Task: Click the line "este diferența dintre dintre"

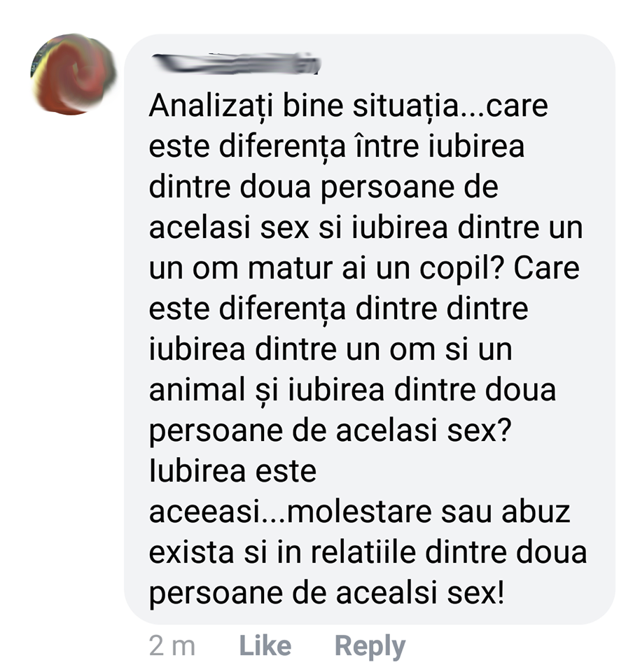Action: coord(339,309)
